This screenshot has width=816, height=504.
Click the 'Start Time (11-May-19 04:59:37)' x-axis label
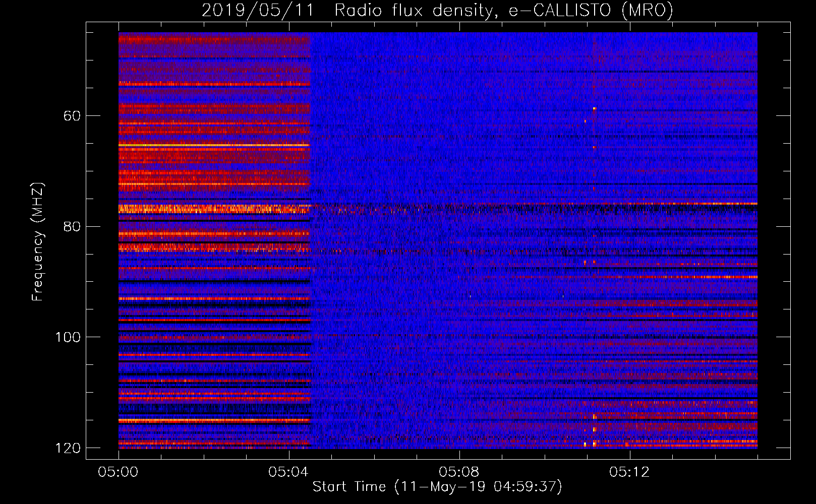click(437, 487)
